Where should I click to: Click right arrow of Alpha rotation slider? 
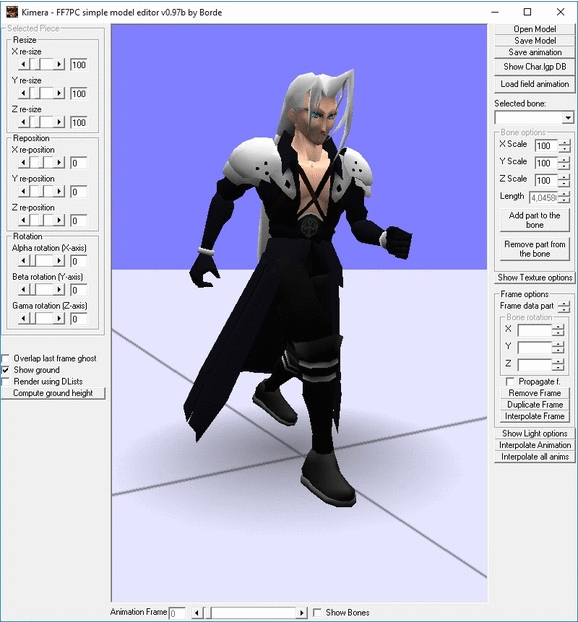point(59,261)
